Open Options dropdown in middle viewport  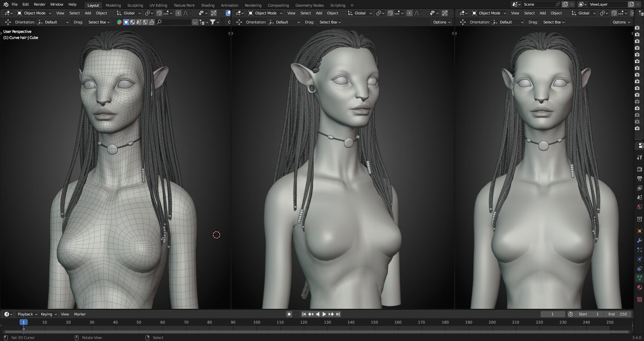click(442, 22)
